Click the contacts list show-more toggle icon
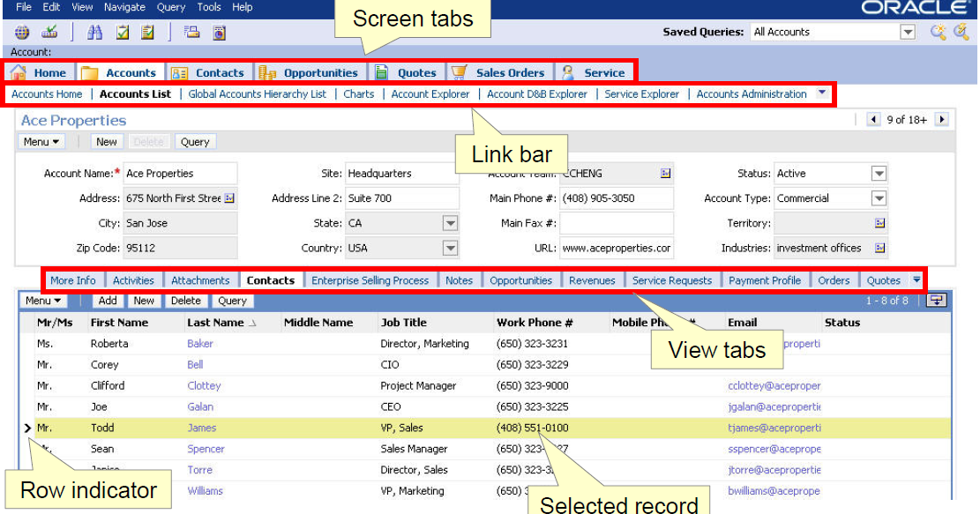This screenshot has height=514, width=980. pos(936,301)
